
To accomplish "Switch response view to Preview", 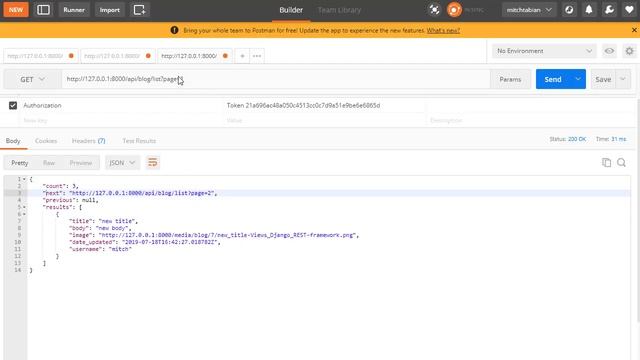I will [81, 163].
